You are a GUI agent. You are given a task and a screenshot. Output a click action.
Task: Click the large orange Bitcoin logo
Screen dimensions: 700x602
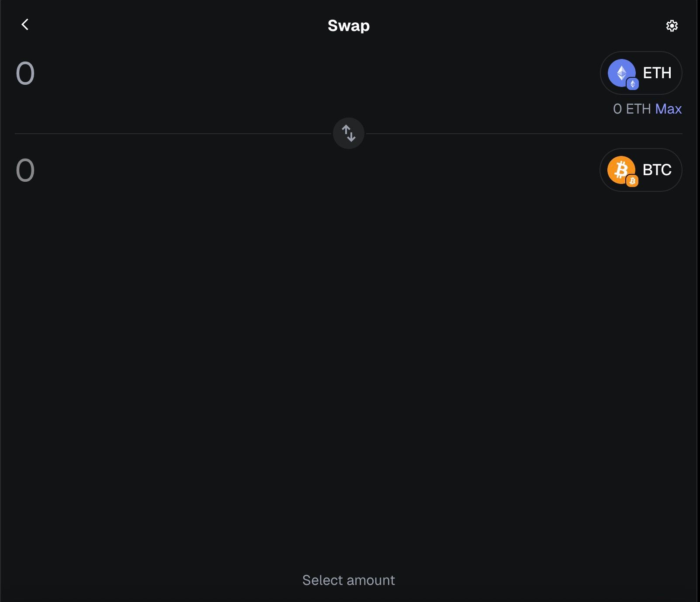click(x=620, y=169)
